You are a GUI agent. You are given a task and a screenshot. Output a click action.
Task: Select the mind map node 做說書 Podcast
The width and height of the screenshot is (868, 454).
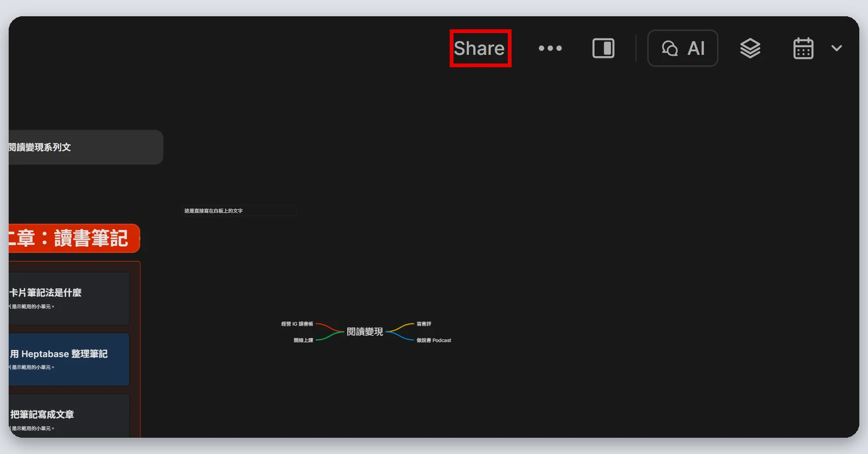click(x=433, y=340)
